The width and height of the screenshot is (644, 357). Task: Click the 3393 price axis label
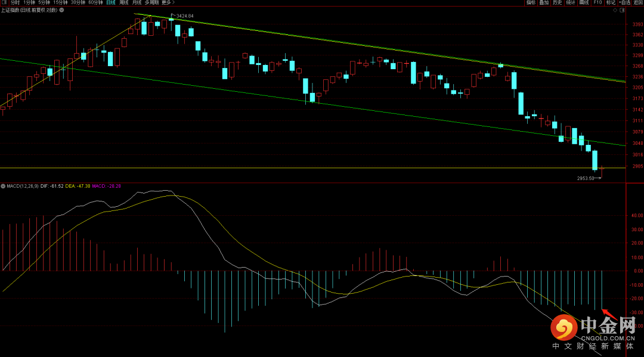coord(638,24)
